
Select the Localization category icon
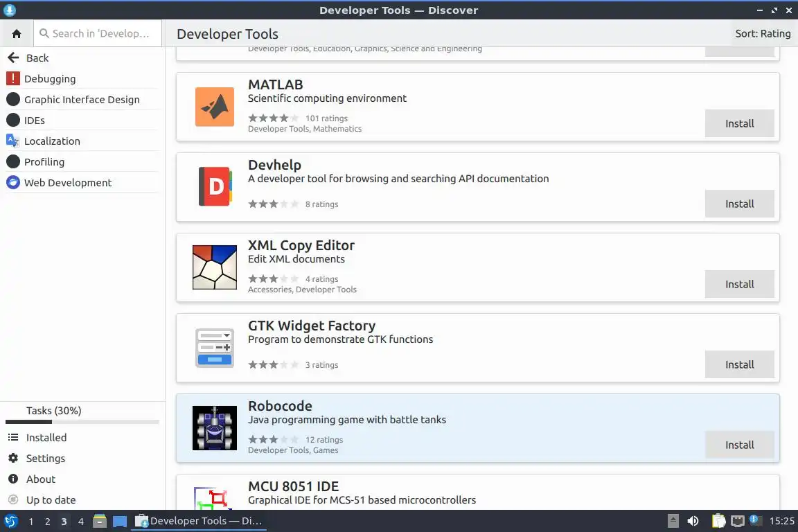pos(12,141)
